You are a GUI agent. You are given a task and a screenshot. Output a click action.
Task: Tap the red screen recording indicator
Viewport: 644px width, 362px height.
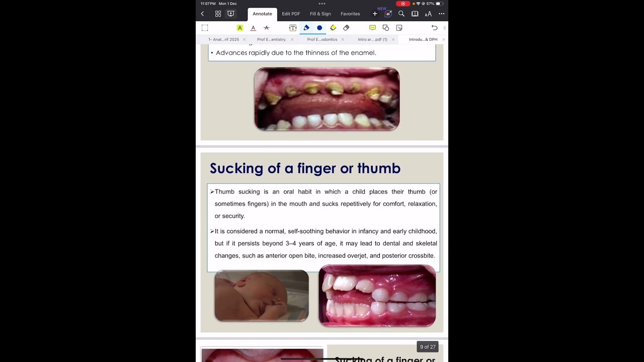(x=403, y=4)
